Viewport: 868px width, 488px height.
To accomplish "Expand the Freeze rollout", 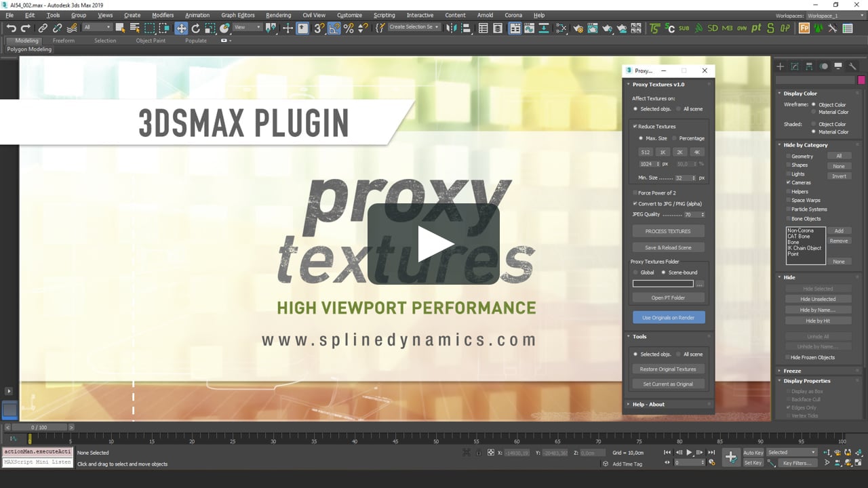I will (x=792, y=371).
